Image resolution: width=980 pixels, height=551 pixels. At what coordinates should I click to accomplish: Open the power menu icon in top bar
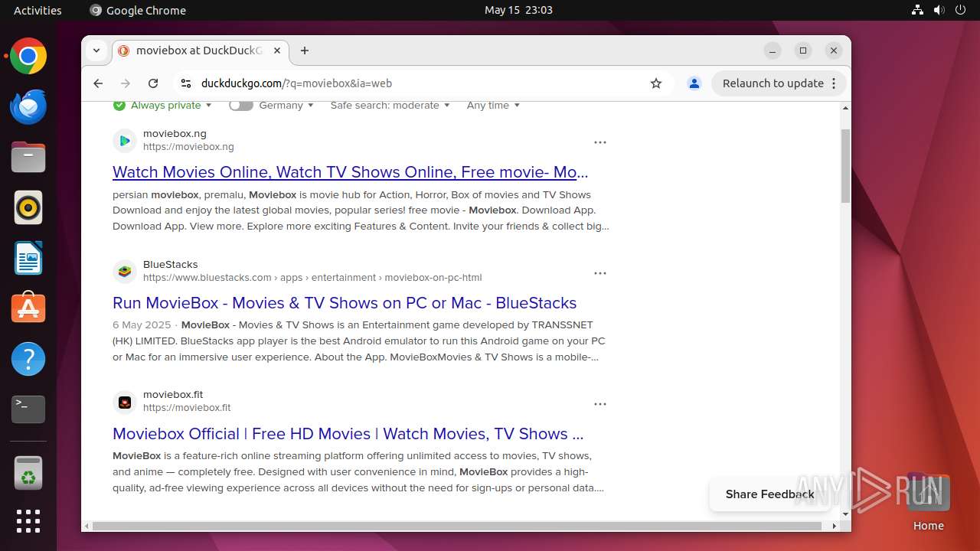961,10
